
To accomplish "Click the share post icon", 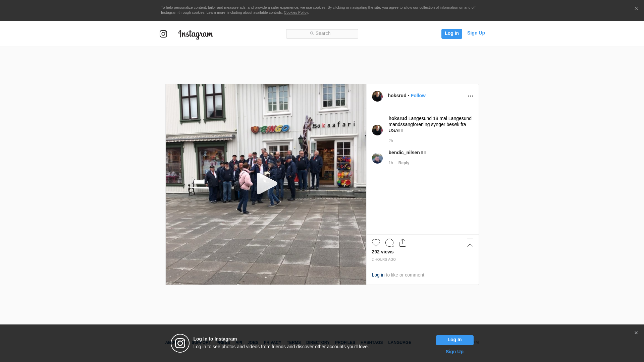I will point(403,243).
